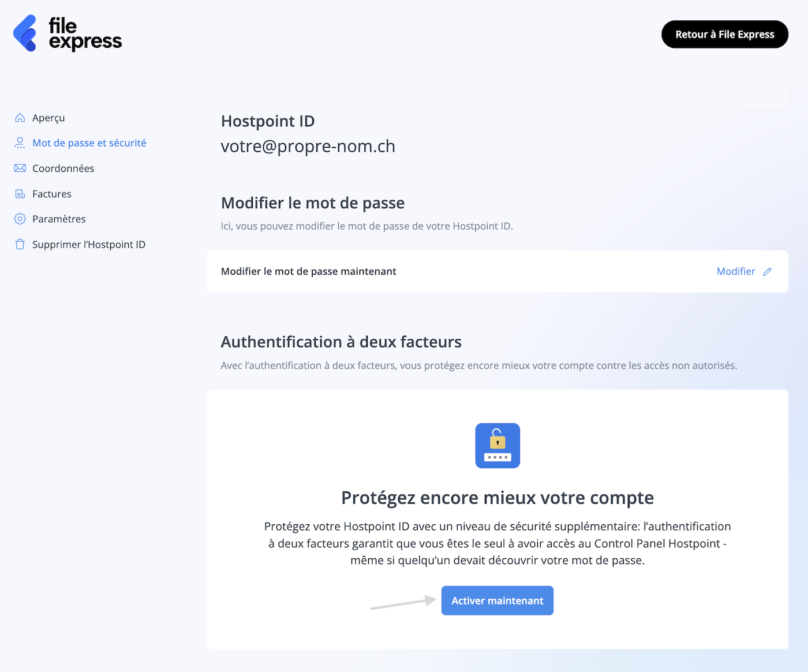Click the gear icon beside Paramètres
Screen dimensions: 808x672
click(x=20, y=219)
